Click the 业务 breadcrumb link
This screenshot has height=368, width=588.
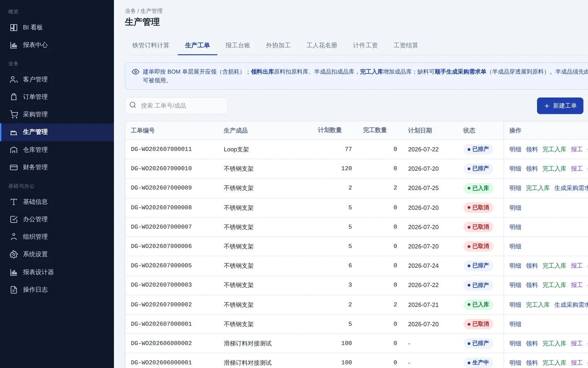click(x=130, y=11)
